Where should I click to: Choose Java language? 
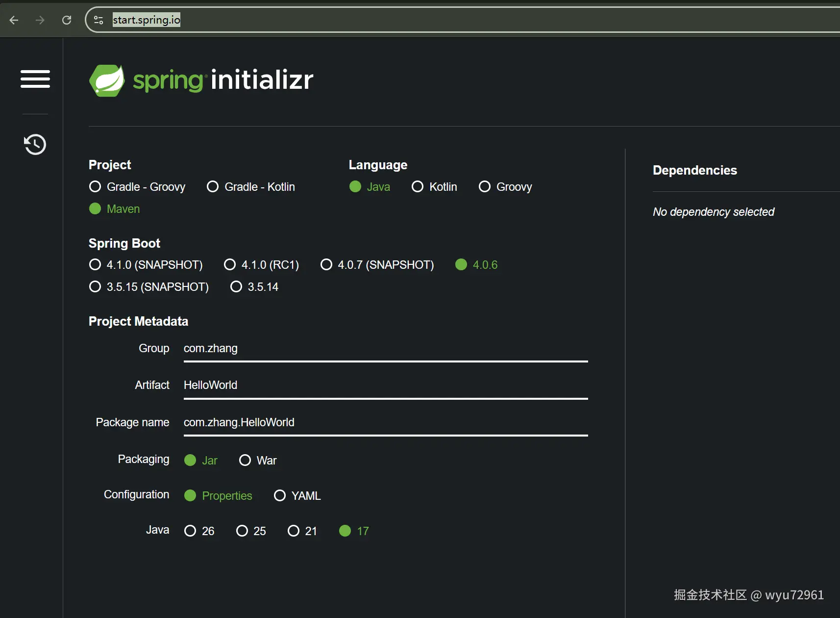pyautogui.click(x=370, y=187)
